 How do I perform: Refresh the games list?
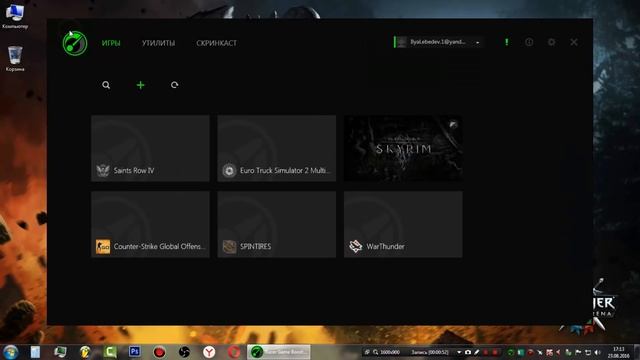click(175, 85)
